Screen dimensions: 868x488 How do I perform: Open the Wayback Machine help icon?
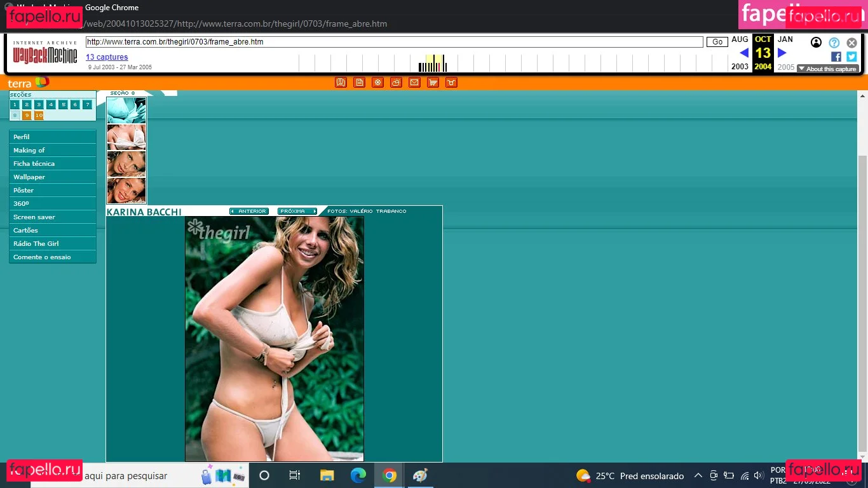(x=834, y=43)
